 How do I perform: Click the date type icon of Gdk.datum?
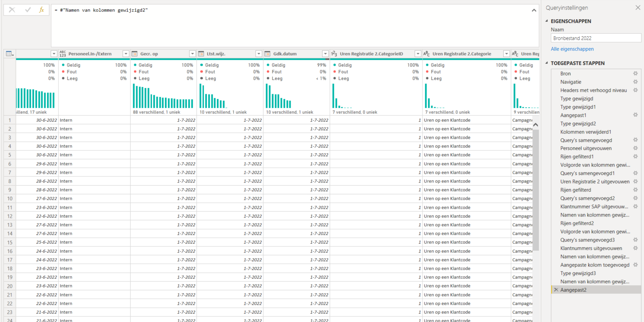coord(268,54)
